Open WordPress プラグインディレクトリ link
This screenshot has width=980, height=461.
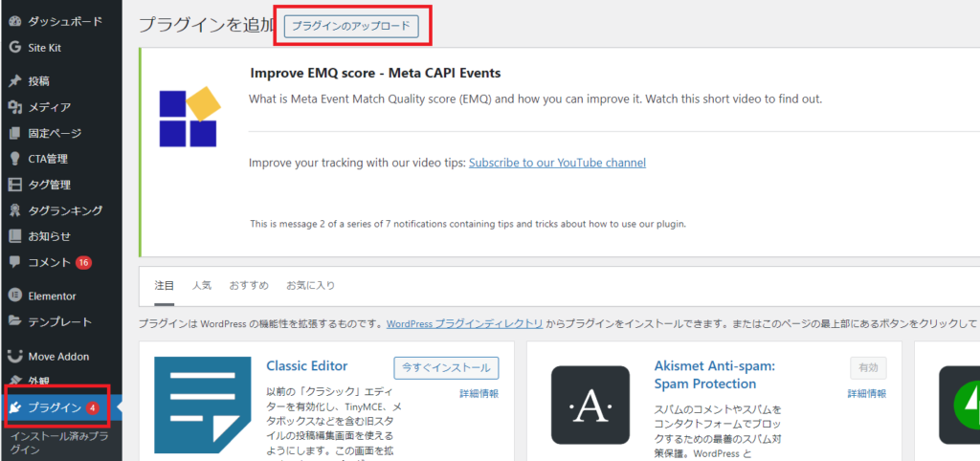coord(464,323)
